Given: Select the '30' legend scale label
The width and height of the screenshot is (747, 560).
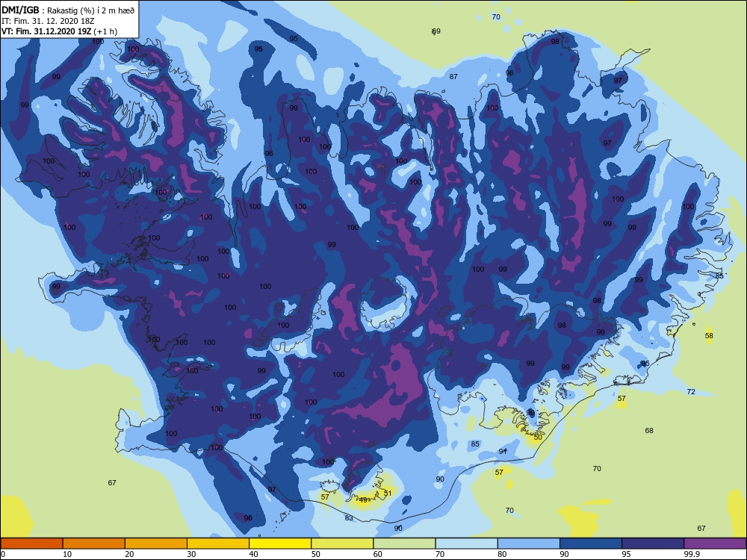Looking at the screenshot, I should point(191,554).
